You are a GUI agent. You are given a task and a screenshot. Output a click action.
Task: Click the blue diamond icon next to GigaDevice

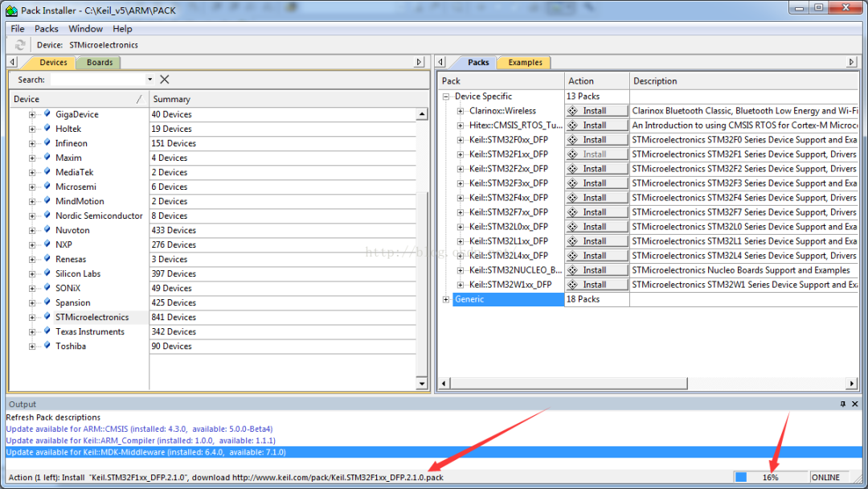47,113
